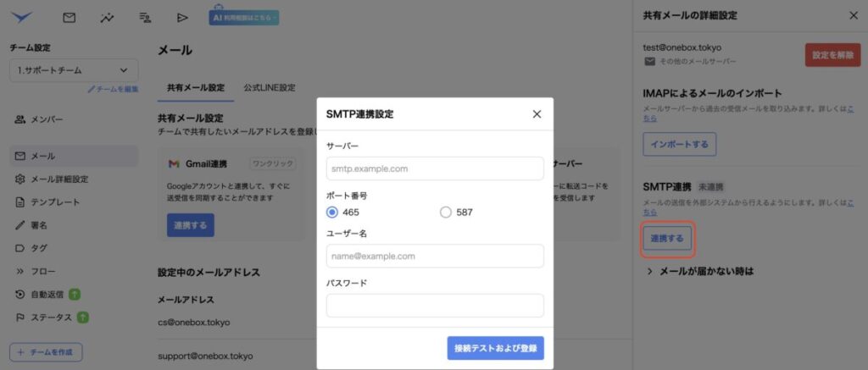This screenshot has width=868, height=370.
Task: Expand the フロー sidebar item
Action: (44, 272)
